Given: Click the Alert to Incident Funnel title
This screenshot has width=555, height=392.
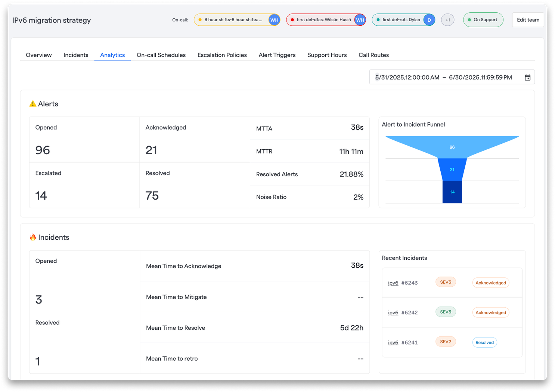Looking at the screenshot, I should click(413, 124).
